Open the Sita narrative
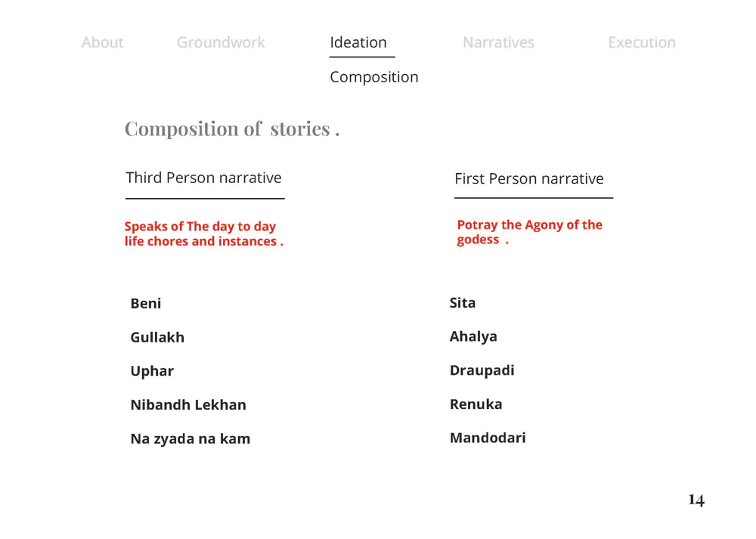The height and width of the screenshot is (539, 756). [463, 303]
